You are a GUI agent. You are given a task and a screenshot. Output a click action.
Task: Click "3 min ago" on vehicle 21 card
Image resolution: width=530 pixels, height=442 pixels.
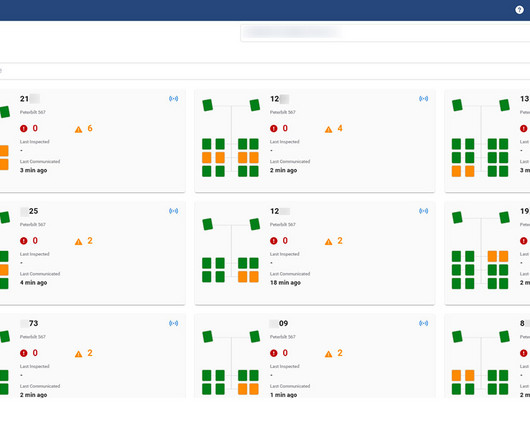pos(33,170)
